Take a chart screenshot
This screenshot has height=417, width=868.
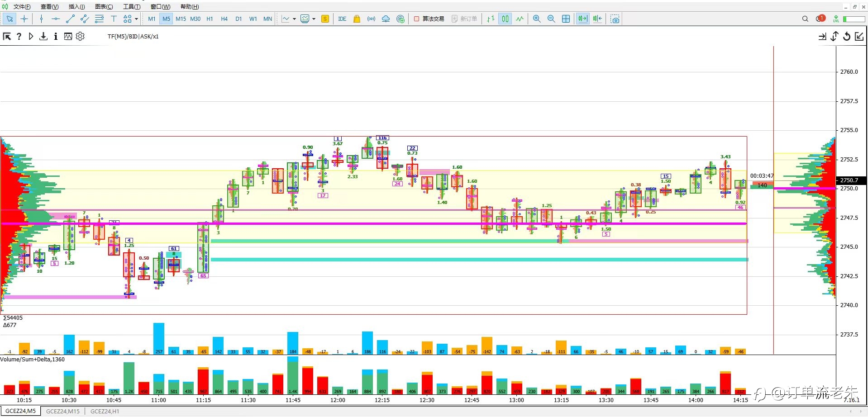pos(615,19)
